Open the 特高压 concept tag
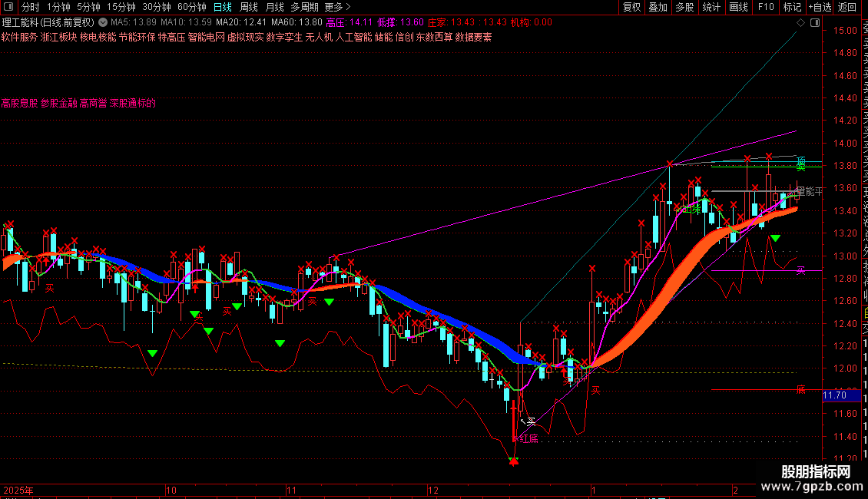 pos(171,37)
